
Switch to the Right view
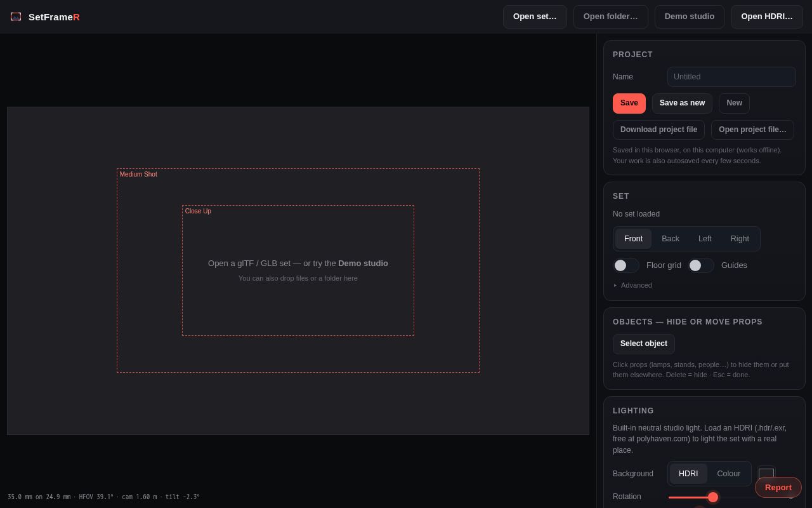click(x=740, y=239)
